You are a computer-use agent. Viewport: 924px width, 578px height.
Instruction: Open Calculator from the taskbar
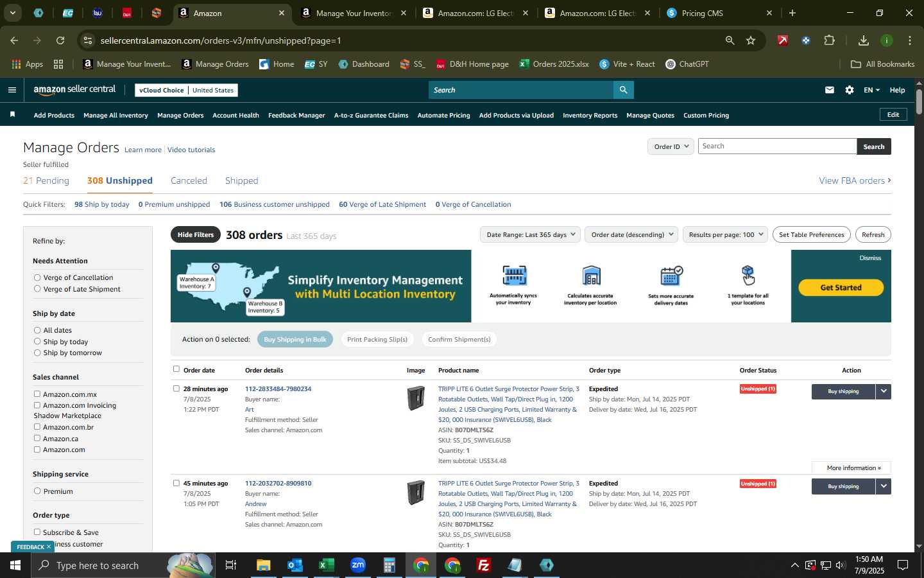pos(389,565)
